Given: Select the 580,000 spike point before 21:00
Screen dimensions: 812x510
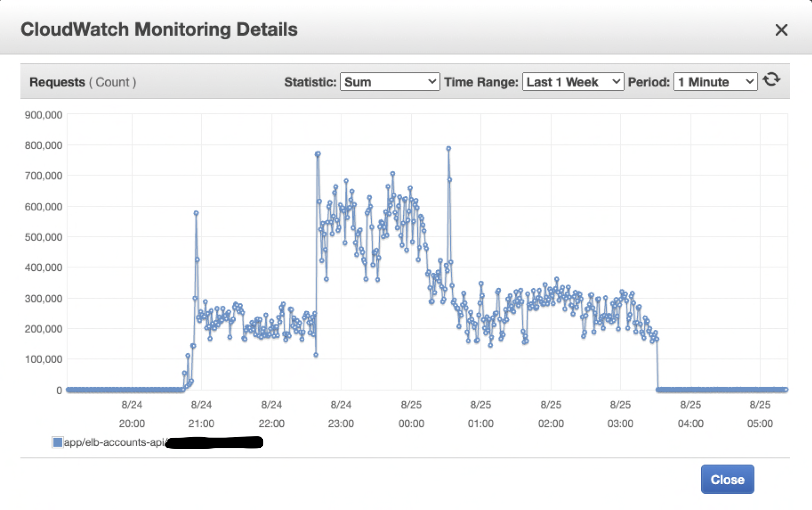Looking at the screenshot, I should (196, 213).
